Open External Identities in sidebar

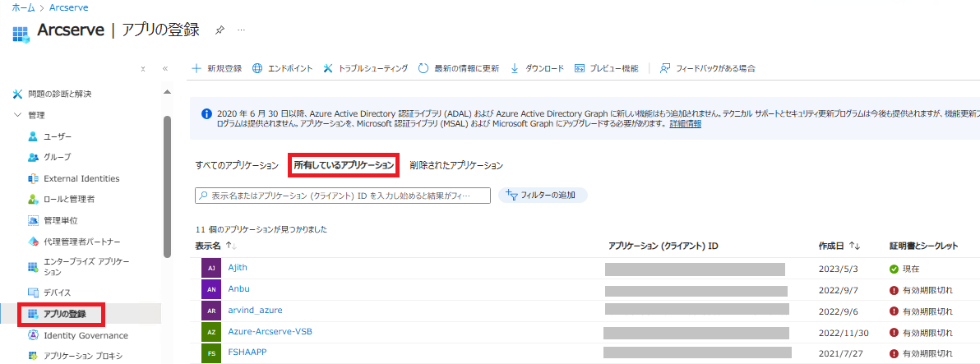pos(74,178)
